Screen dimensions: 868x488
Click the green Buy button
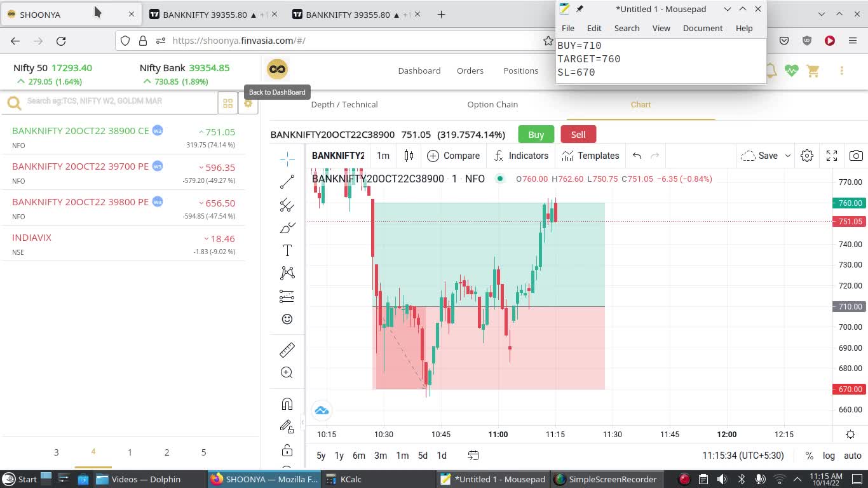pos(536,134)
